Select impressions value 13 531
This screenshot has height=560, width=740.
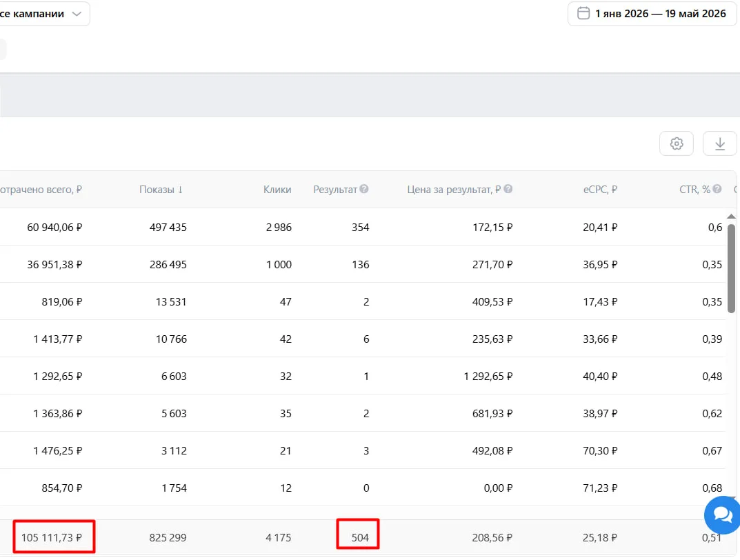click(x=171, y=302)
